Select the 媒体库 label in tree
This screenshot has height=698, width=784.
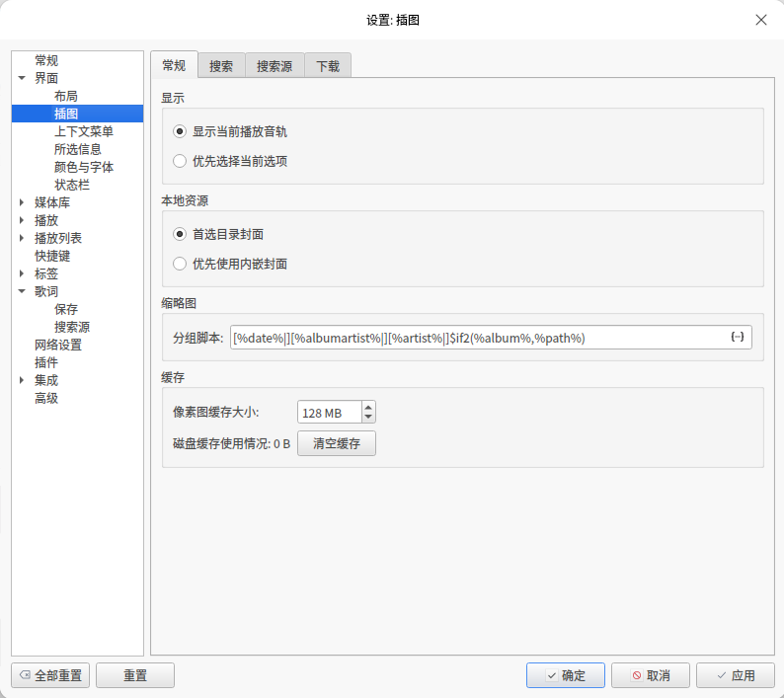pos(52,202)
